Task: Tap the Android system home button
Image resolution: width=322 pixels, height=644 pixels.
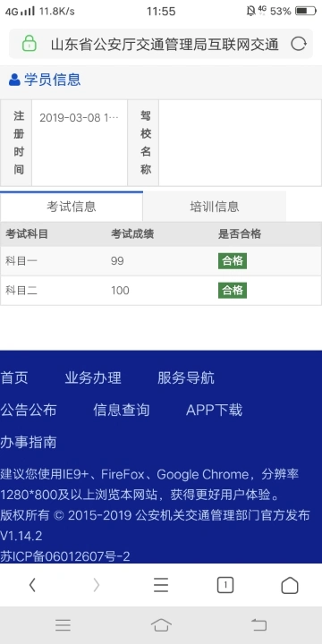Action: pos(161,625)
